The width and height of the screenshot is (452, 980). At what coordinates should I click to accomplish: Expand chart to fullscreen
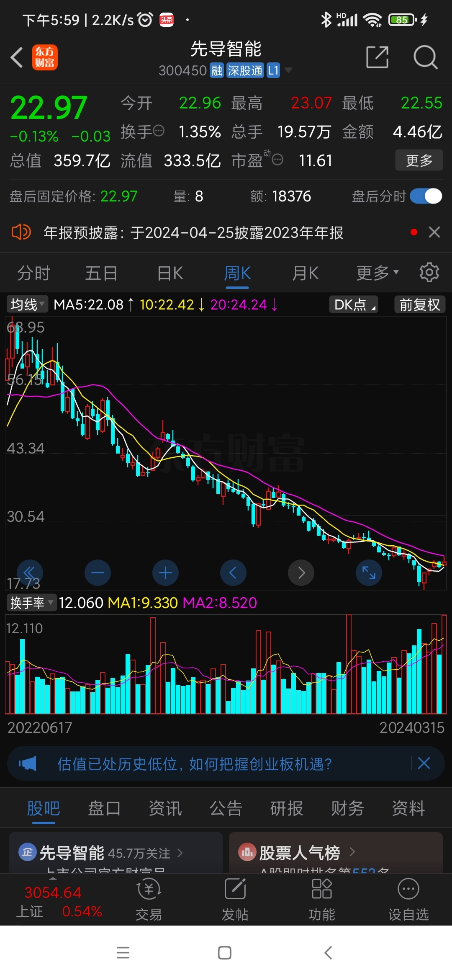pos(369,573)
